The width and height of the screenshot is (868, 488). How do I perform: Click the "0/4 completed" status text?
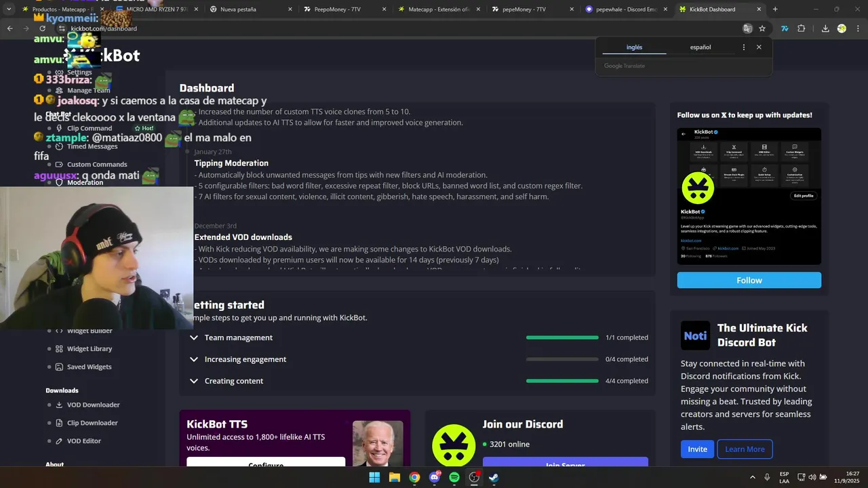tap(627, 359)
